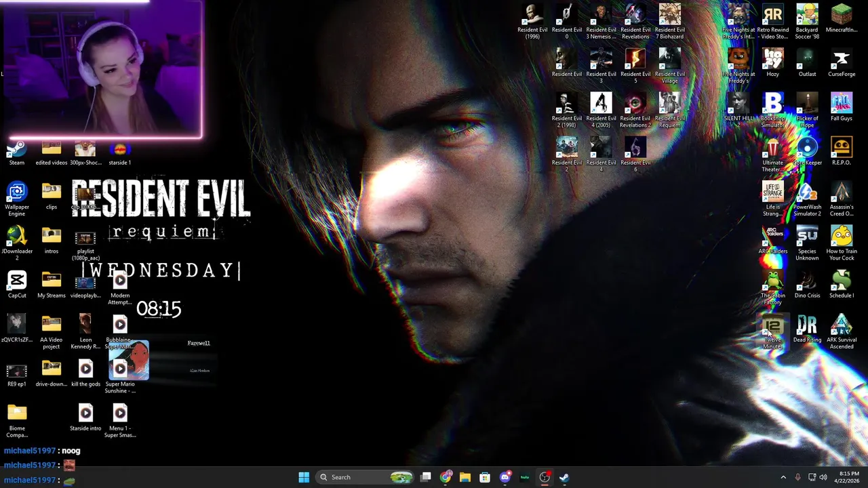
Task: Select the PowerWash Simulator 2 shortcut
Action: coord(807,199)
